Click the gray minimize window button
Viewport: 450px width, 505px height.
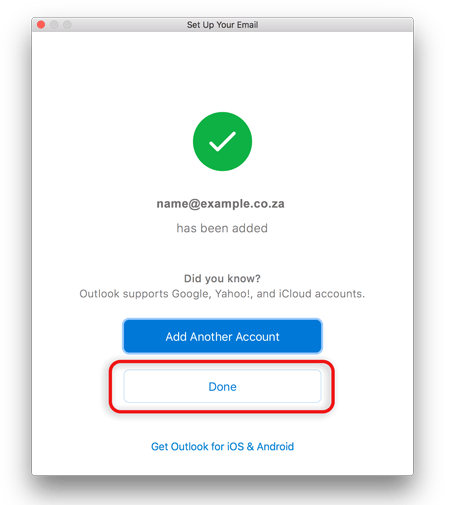pos(54,25)
